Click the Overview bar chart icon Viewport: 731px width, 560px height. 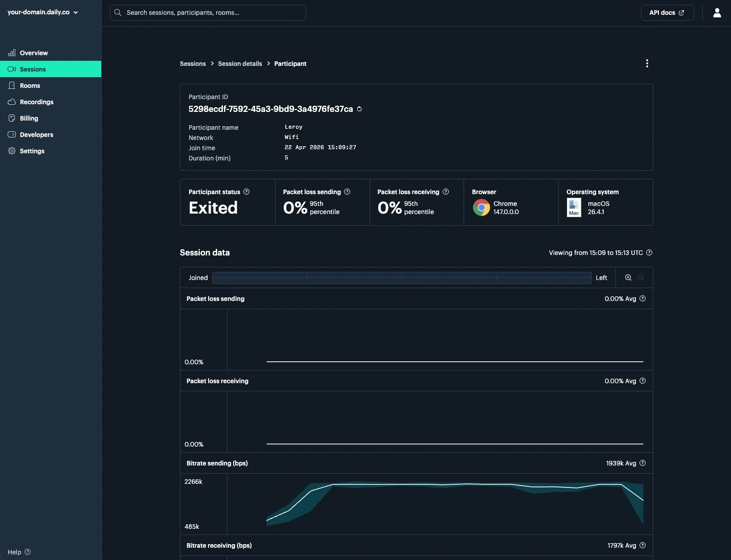tap(12, 53)
